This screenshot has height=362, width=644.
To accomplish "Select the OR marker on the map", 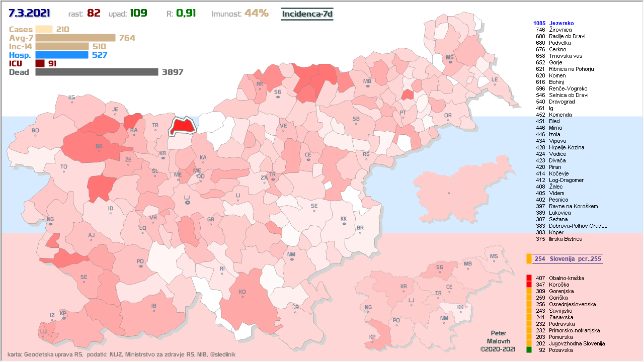I will click(448, 118).
